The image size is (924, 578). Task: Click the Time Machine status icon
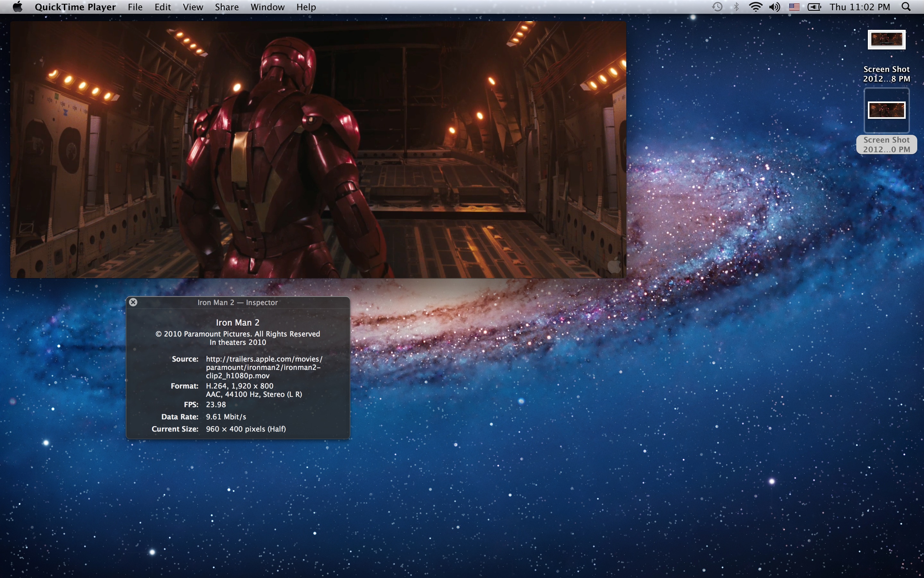tap(717, 7)
